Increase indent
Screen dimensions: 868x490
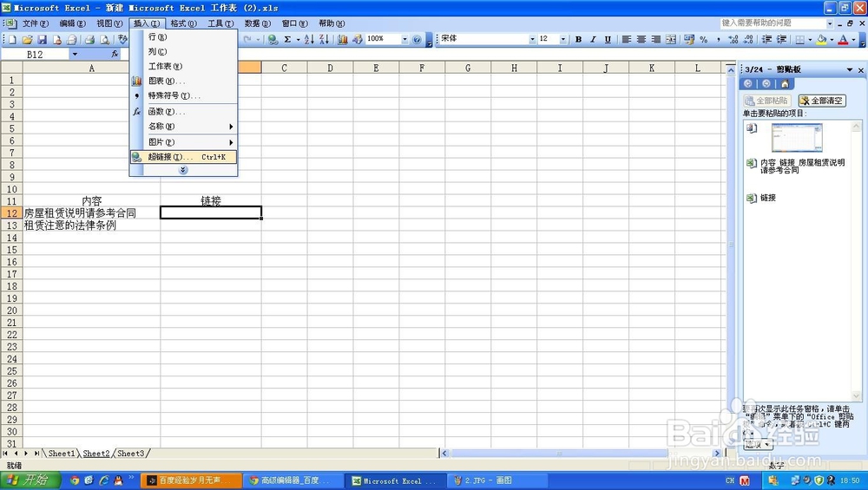pyautogui.click(x=782, y=39)
